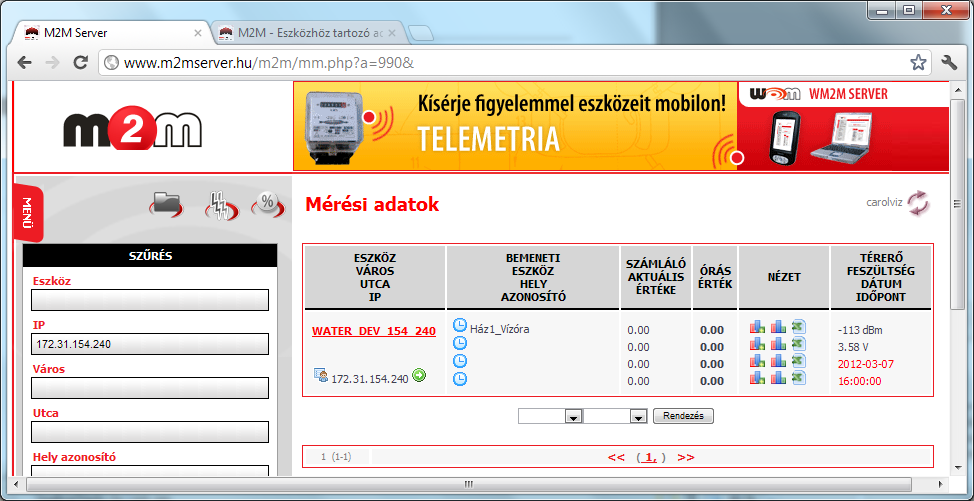
Task: Click the green arrow icon next to 172.31.154.240
Action: pyautogui.click(x=419, y=375)
